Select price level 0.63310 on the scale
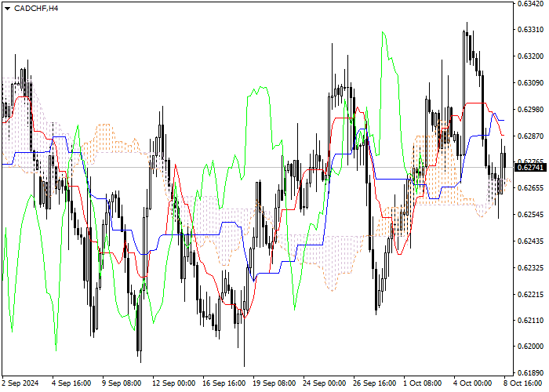Viewport: 549px width, 392px height. [x=530, y=30]
